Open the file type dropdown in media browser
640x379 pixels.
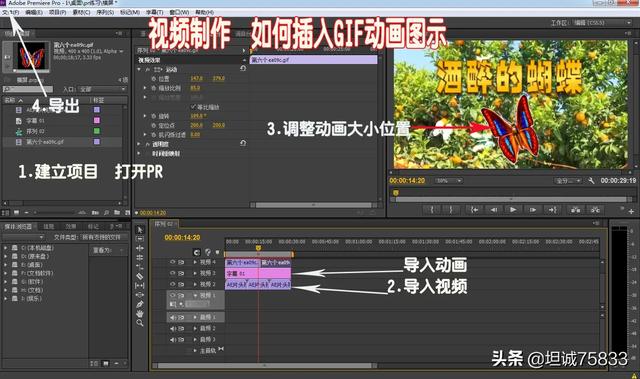[104, 237]
